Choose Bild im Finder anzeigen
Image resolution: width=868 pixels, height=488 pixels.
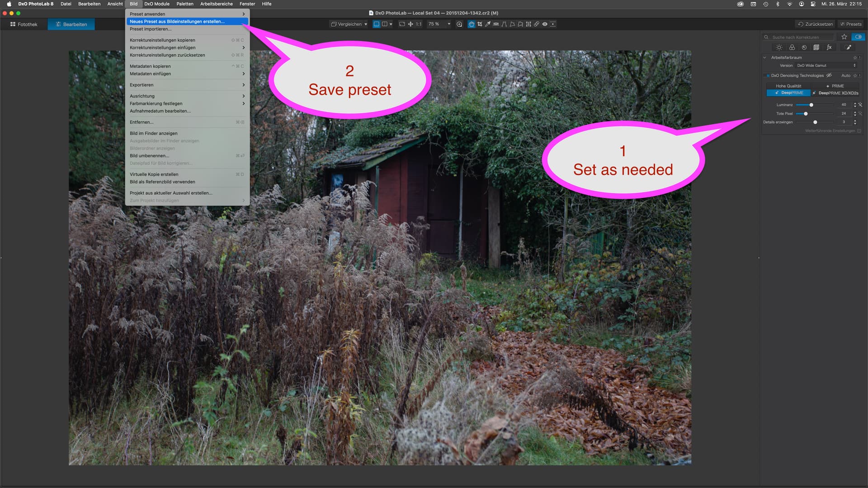[x=187, y=133]
